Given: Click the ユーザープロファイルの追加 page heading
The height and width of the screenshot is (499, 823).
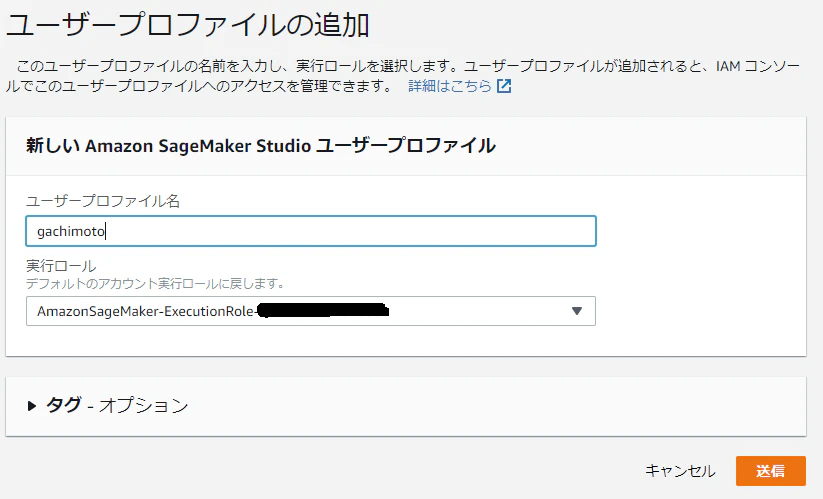Looking at the screenshot, I should click(x=187, y=25).
